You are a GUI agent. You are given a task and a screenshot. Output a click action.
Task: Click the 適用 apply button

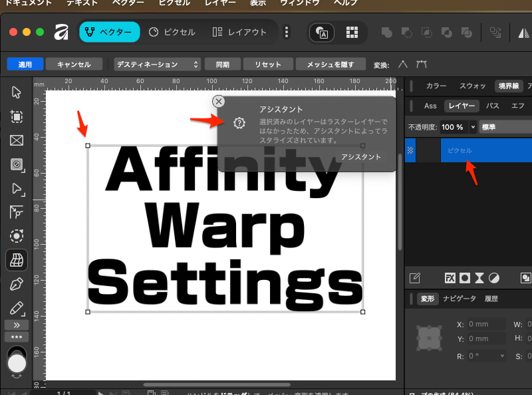coord(25,65)
